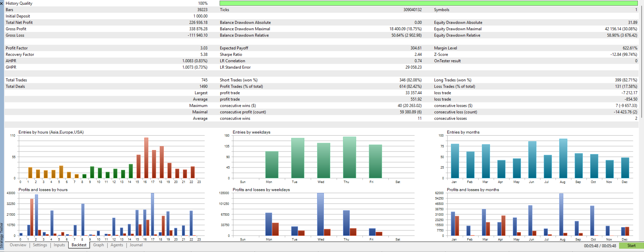
Task: Click Total Net Profit value 226 936.18
Action: pos(198,23)
